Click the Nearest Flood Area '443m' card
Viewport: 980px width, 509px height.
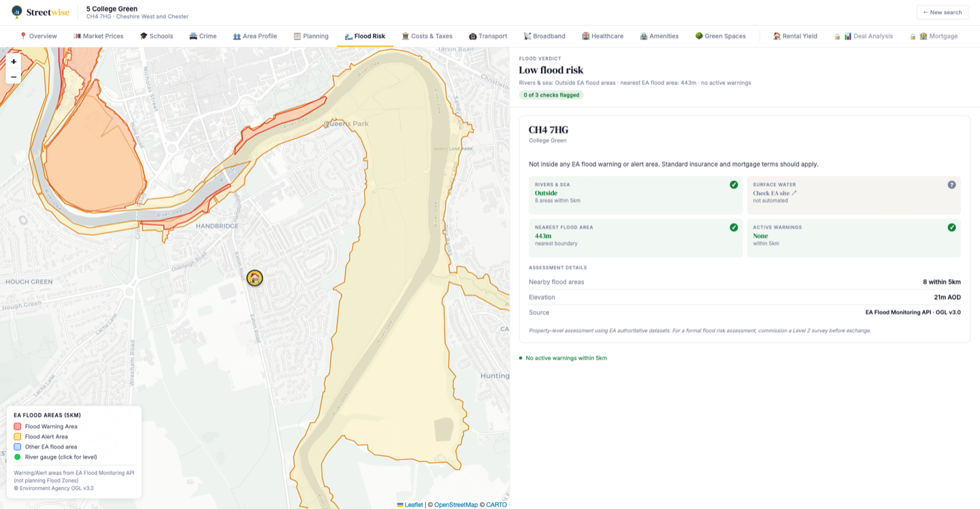coord(636,237)
